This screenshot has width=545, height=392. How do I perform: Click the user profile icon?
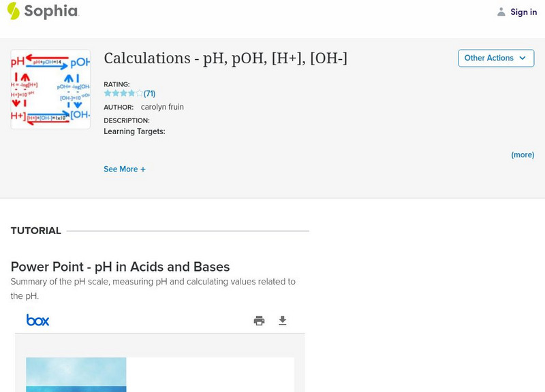tap(501, 12)
